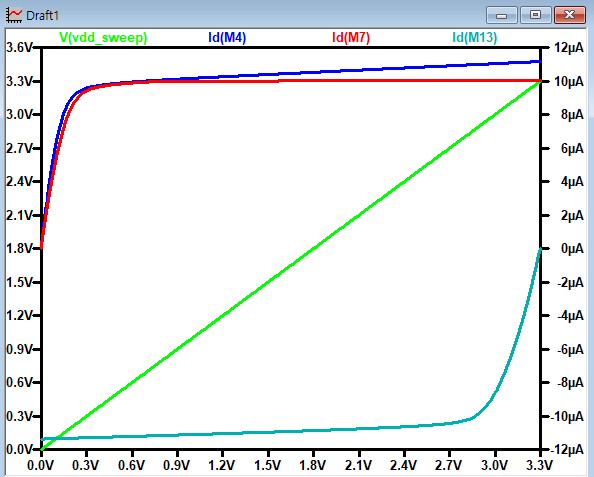Click the 3.6V left axis label
The width and height of the screenshot is (594, 477).
19,47
